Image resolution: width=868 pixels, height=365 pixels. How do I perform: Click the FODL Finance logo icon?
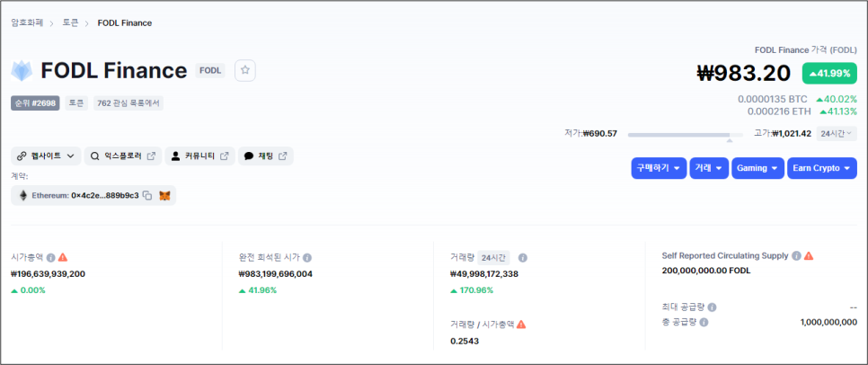click(x=22, y=71)
